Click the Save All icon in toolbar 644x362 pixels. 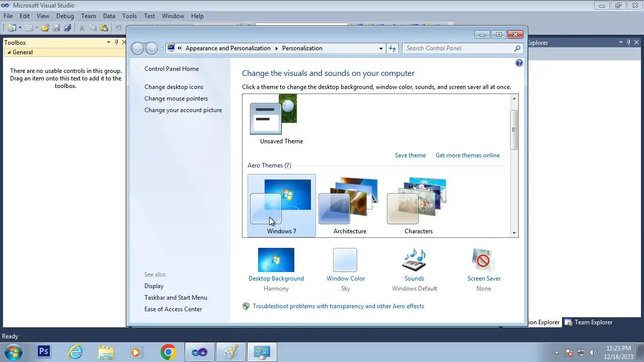point(68,28)
